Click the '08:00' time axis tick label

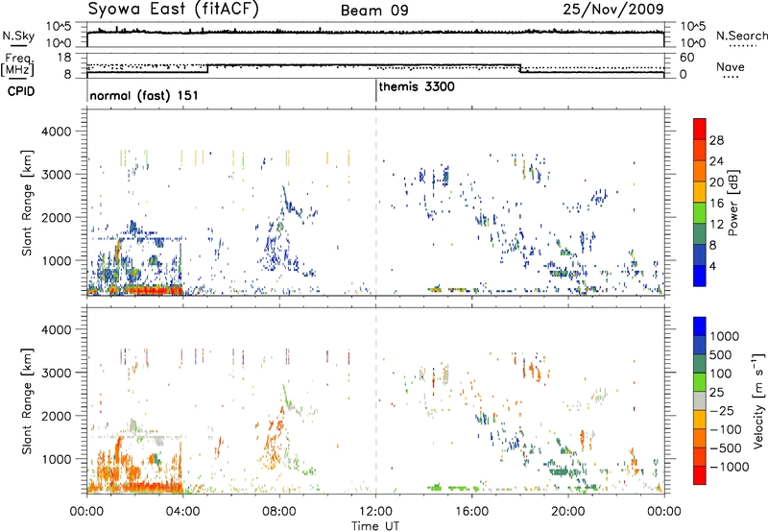point(279,512)
